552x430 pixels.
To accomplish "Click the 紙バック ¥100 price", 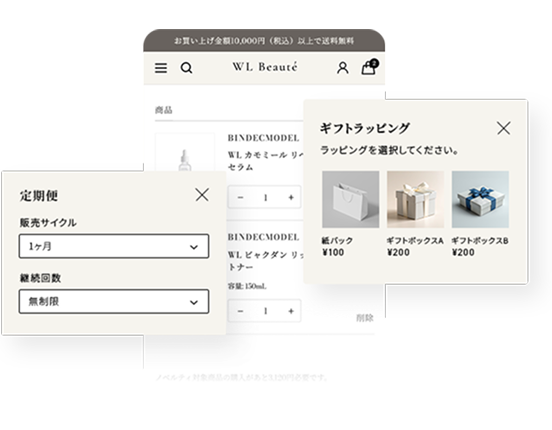I will tap(333, 253).
